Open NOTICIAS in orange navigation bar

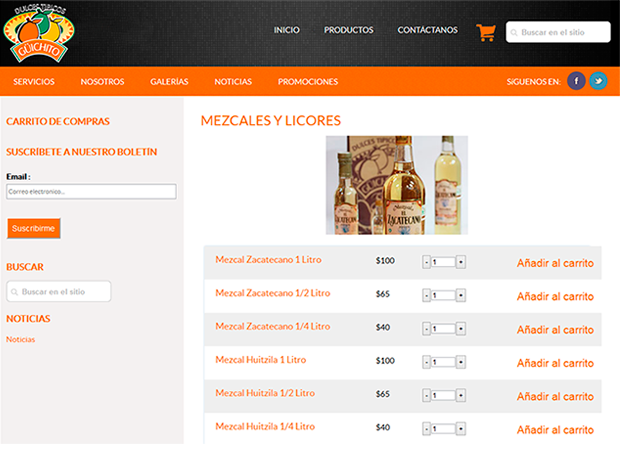[233, 82]
